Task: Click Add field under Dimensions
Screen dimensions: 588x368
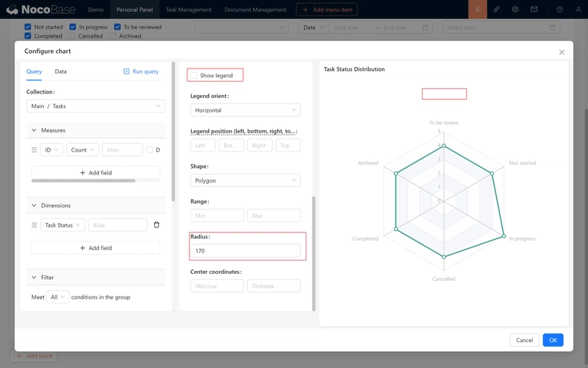Action: (x=96, y=248)
